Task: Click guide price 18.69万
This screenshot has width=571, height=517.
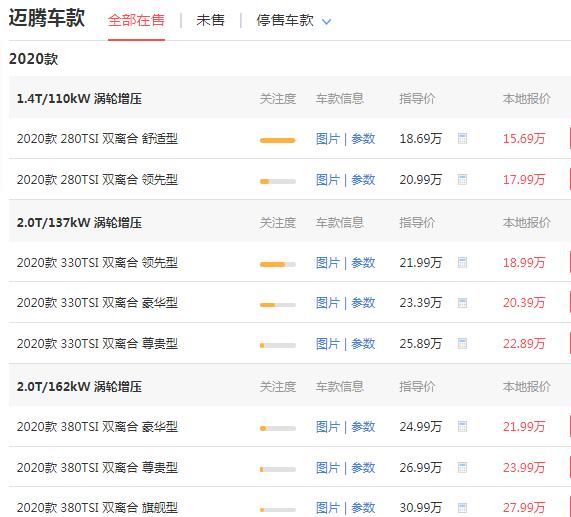Action: (x=421, y=139)
